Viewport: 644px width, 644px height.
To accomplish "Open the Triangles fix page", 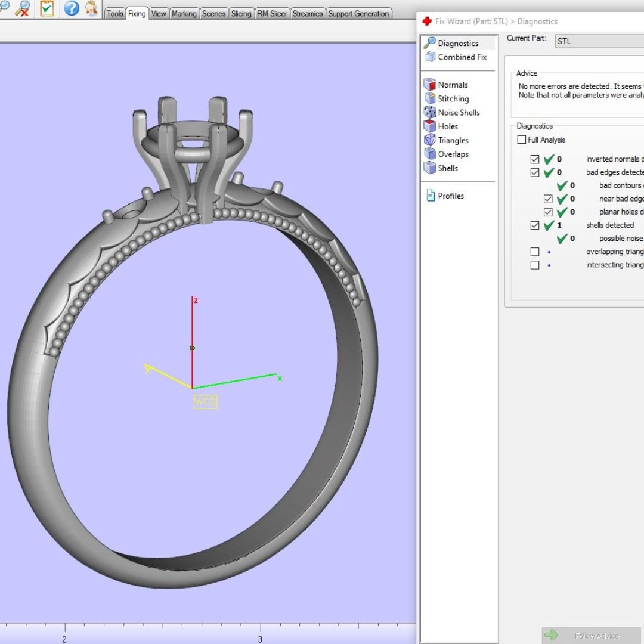I will point(453,141).
